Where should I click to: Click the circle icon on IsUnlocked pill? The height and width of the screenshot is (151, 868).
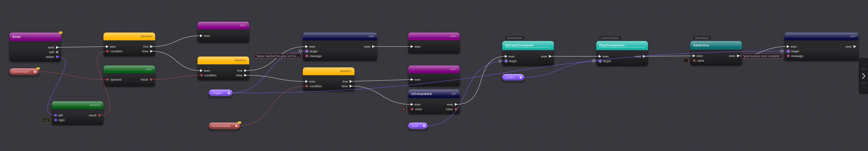coord(35,72)
